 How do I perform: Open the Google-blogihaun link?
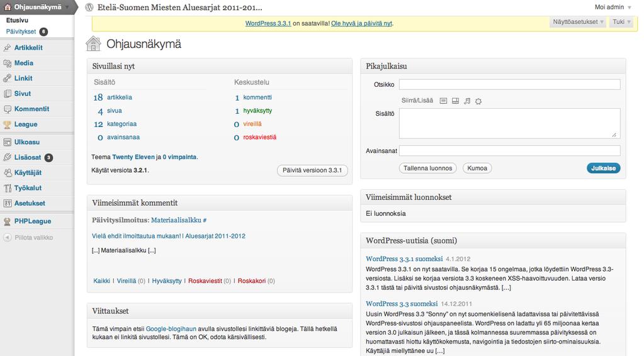click(171, 329)
